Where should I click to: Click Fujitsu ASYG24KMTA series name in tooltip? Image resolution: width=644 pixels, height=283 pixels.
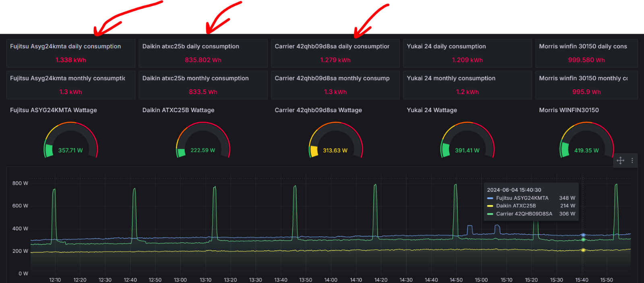tap(522, 198)
